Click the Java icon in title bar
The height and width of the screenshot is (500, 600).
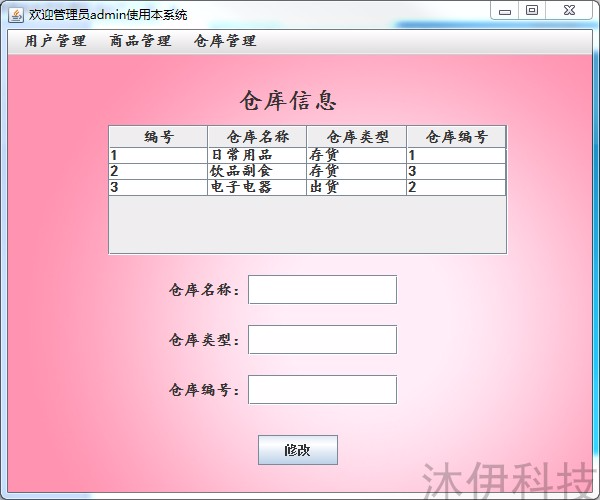[16, 15]
